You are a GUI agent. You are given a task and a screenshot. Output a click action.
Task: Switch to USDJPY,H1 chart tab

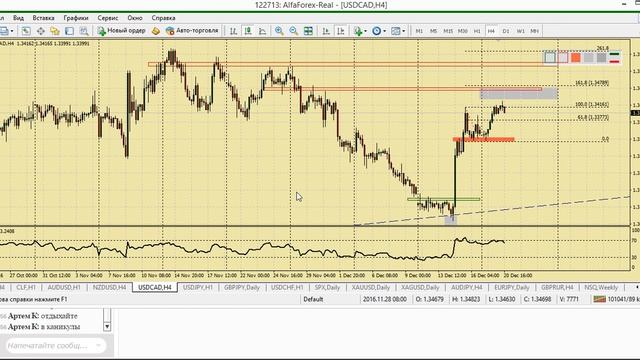pyautogui.click(x=198, y=287)
